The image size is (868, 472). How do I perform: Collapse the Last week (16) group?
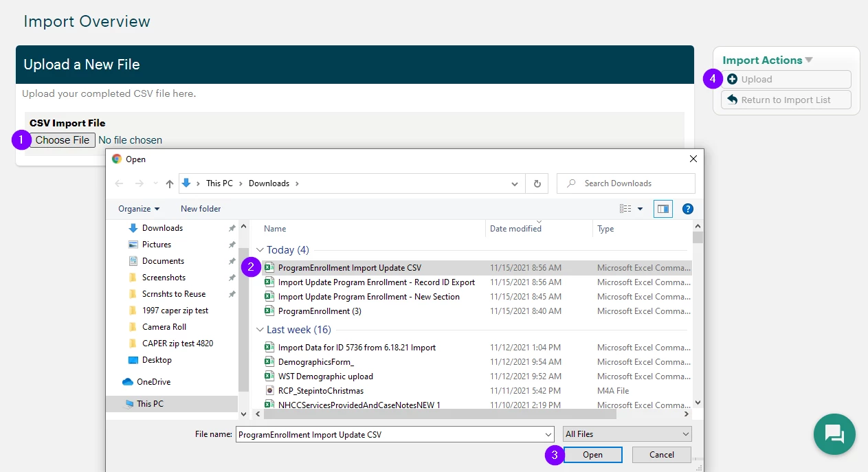tap(260, 330)
